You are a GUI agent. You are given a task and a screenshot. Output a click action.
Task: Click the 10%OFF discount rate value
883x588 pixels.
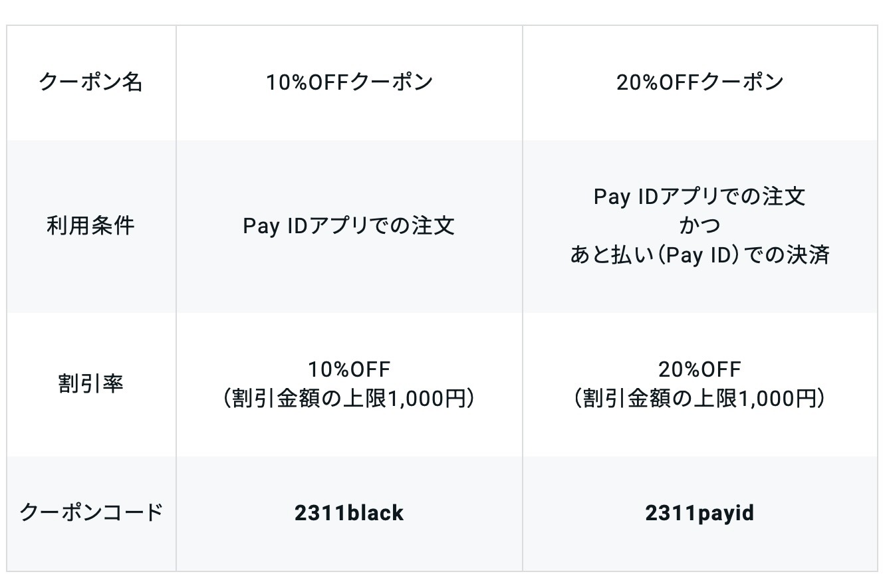tap(349, 369)
